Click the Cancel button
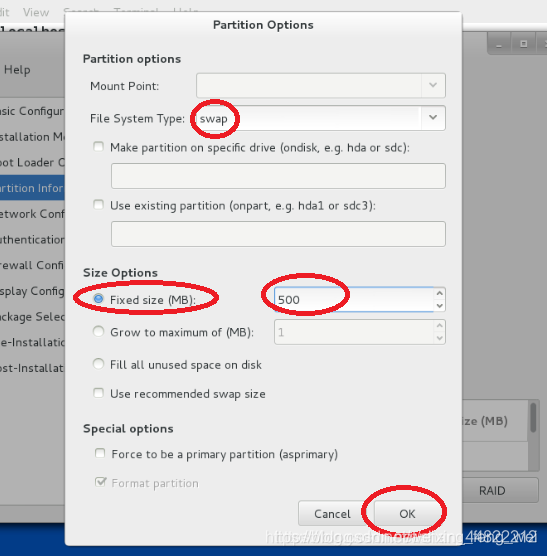The width and height of the screenshot is (547, 556). click(x=332, y=513)
